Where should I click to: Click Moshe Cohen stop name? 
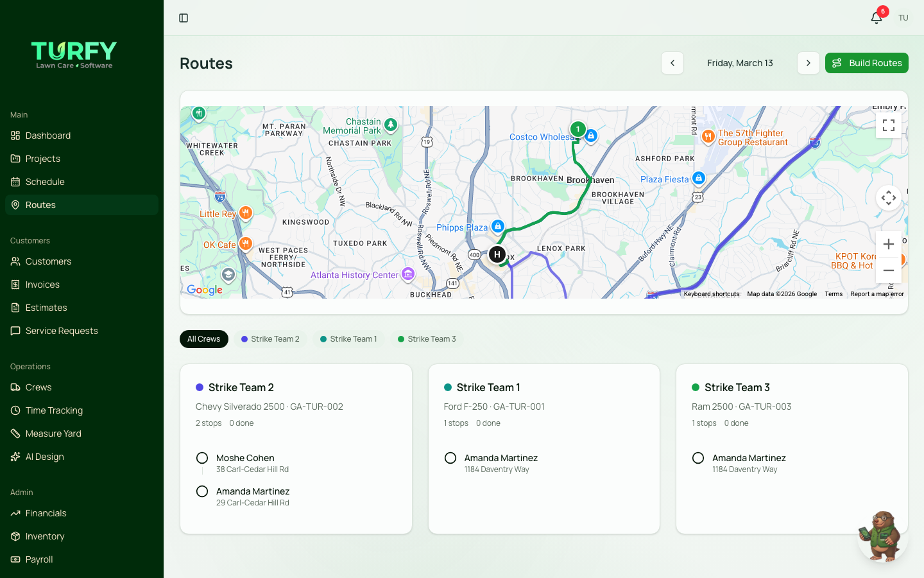tap(245, 458)
